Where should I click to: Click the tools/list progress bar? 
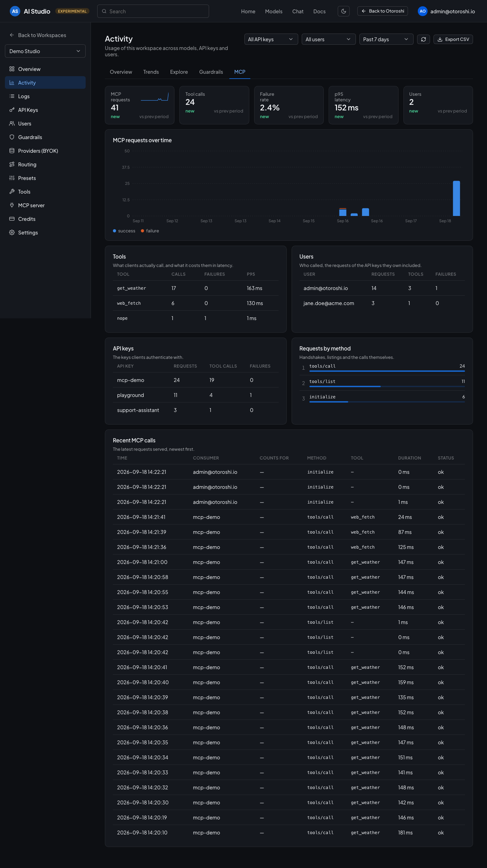pos(387,386)
